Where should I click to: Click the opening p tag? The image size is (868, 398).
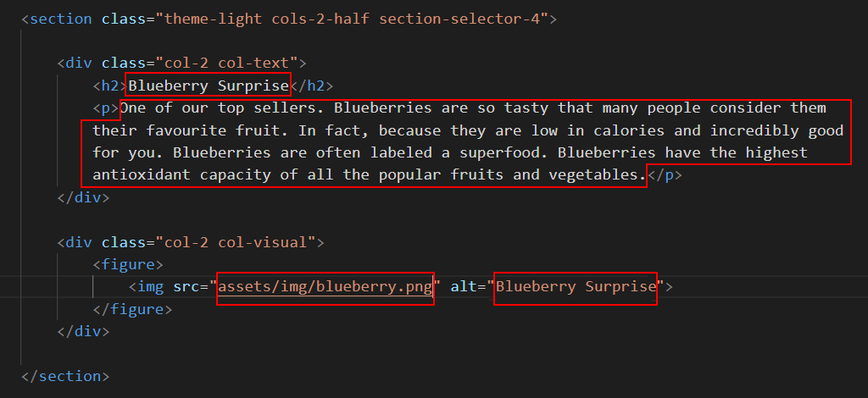tap(106, 108)
